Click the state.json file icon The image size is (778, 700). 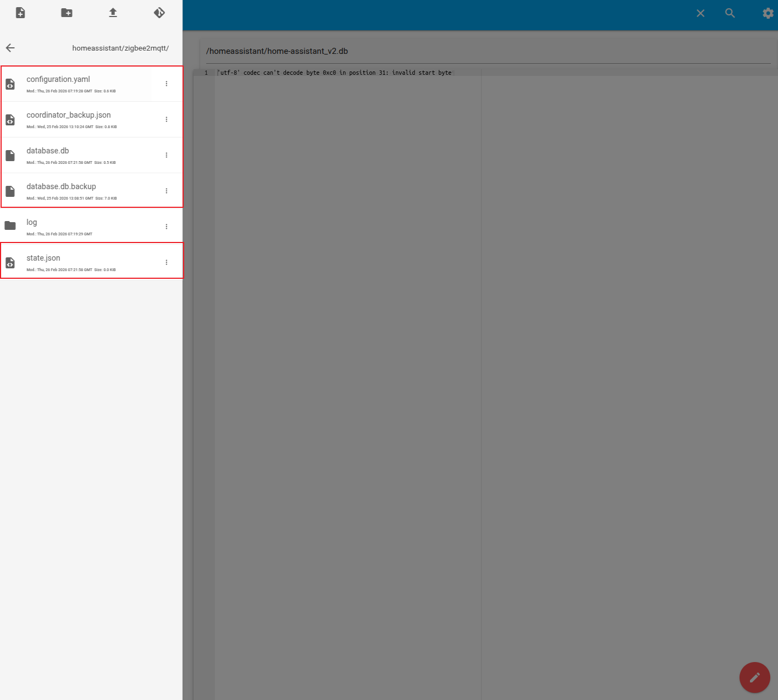point(10,263)
